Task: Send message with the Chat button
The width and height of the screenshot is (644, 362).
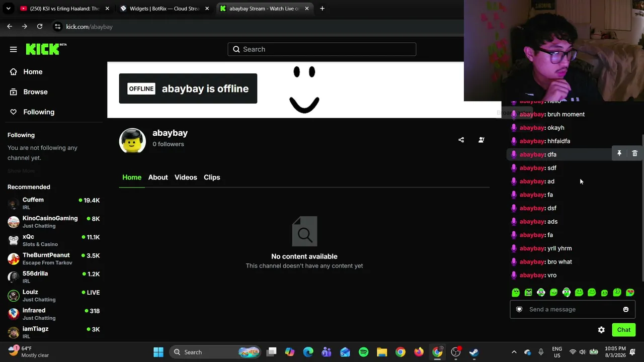Action: click(x=624, y=330)
